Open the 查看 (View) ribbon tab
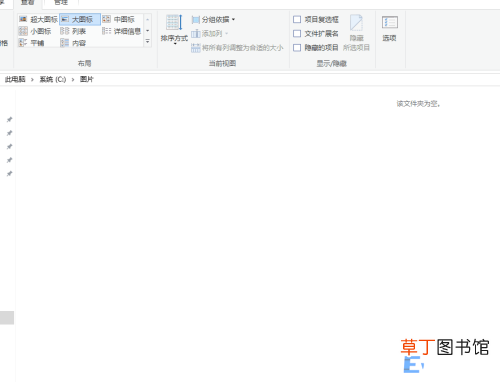This screenshot has width=500, height=382. click(x=28, y=3)
